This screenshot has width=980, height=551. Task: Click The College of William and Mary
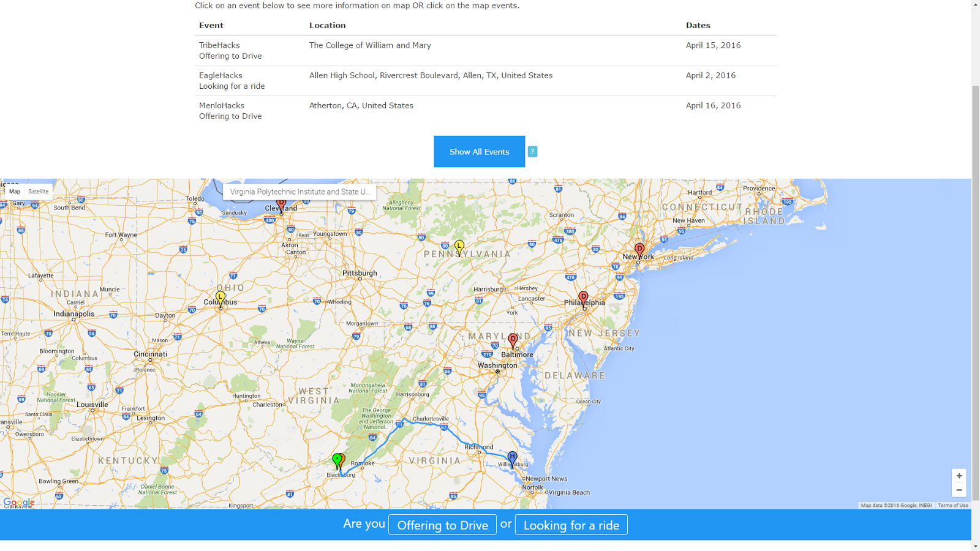[x=370, y=45]
